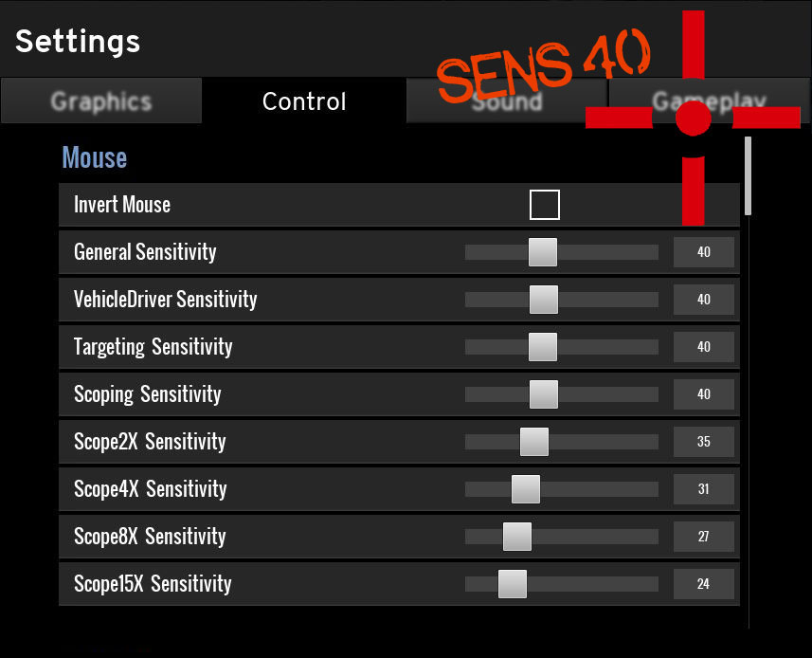Click the Scoping Sensitivity slider handle

[x=544, y=394]
